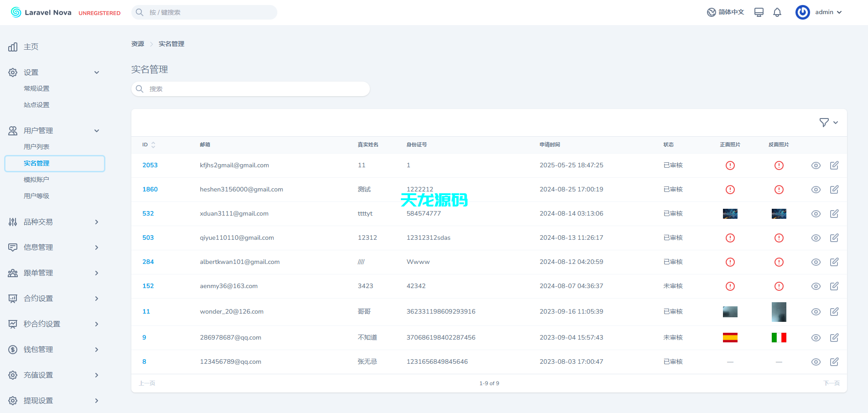Viewport: 868px width, 413px height.
Task: Select 实名管理 in the sidebar
Action: [37, 163]
